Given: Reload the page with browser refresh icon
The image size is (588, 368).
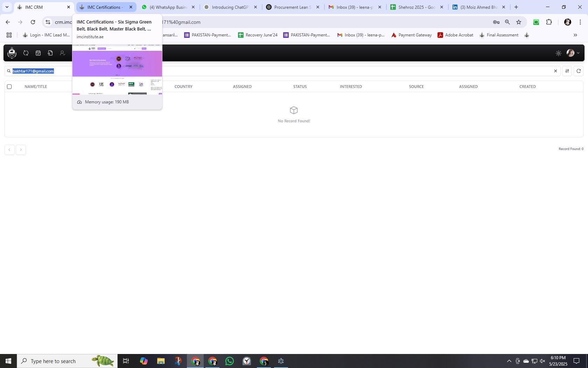Looking at the screenshot, I should [33, 22].
